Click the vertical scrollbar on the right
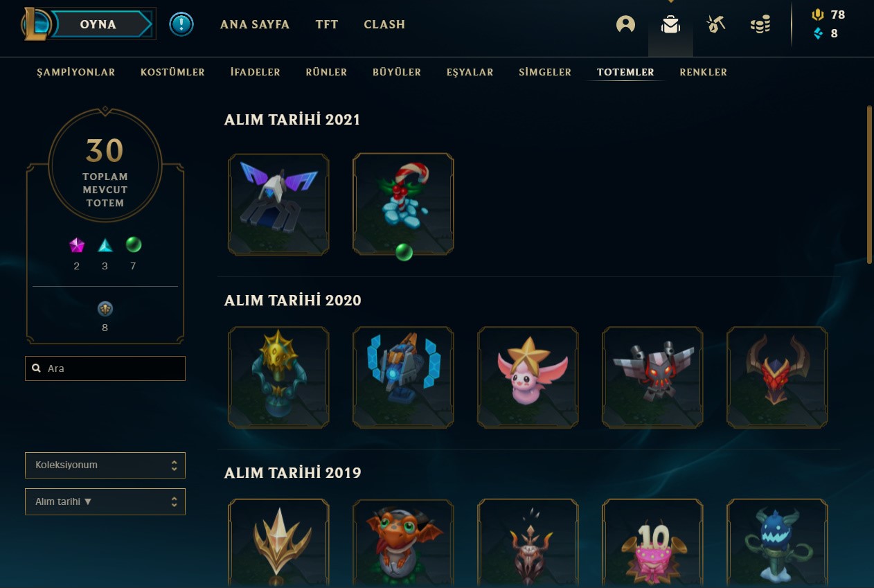Screen dimensions: 874x588 [869, 184]
